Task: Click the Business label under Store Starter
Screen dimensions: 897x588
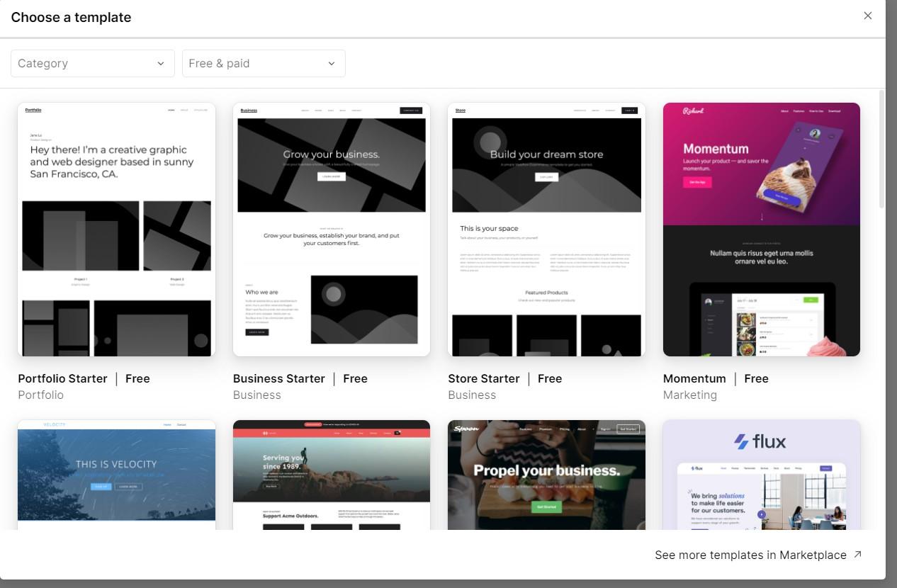Action: point(472,395)
